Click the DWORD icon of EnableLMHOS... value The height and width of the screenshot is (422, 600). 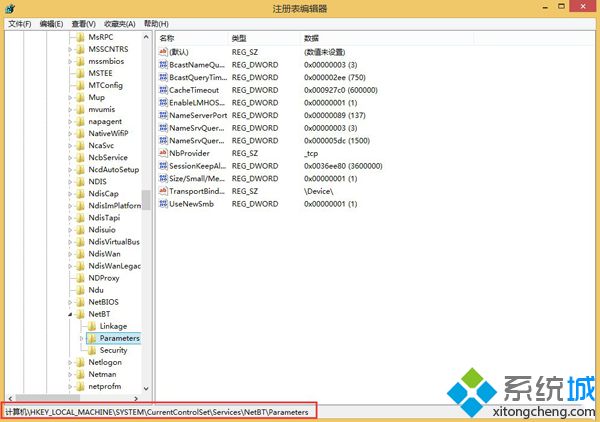coord(163,103)
